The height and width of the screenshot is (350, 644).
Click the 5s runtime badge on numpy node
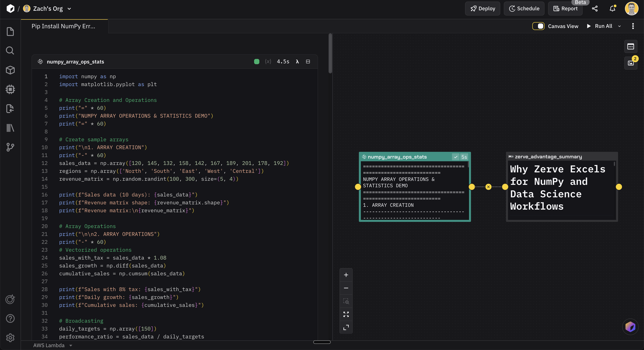pos(464,157)
